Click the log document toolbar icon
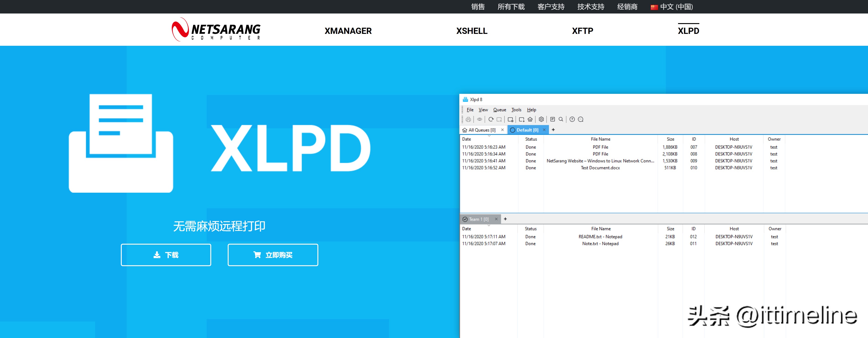 click(x=553, y=119)
